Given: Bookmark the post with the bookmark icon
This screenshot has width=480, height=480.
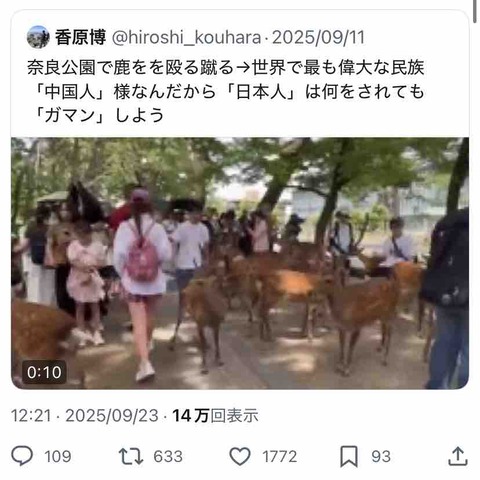Looking at the screenshot, I should tap(349, 456).
